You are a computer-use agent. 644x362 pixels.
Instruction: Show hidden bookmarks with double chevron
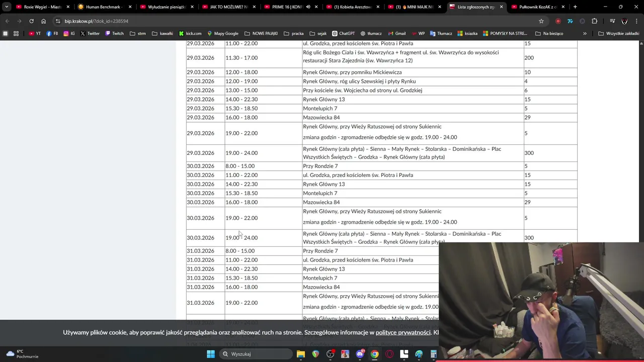[x=585, y=33]
